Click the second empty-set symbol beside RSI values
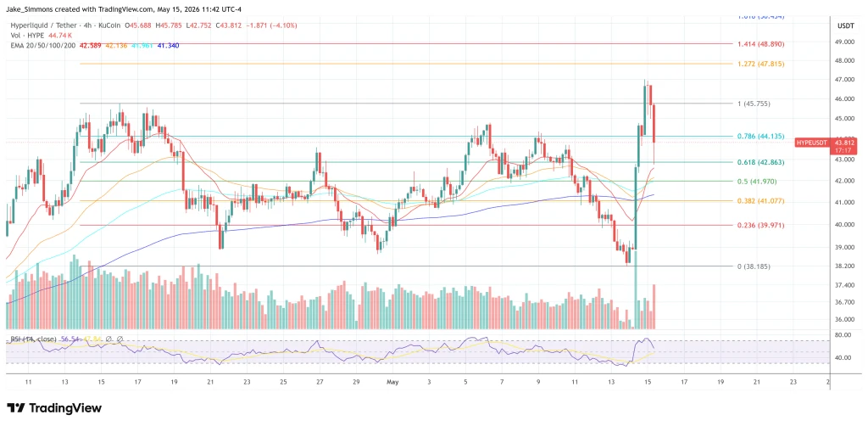Screen dimensions: 868x426 120,339
